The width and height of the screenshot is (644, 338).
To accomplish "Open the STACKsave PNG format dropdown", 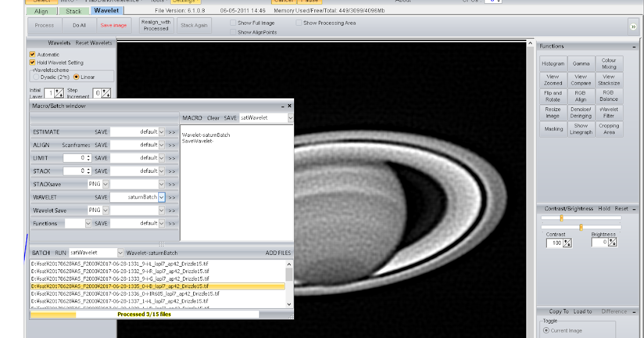I will click(x=105, y=184).
